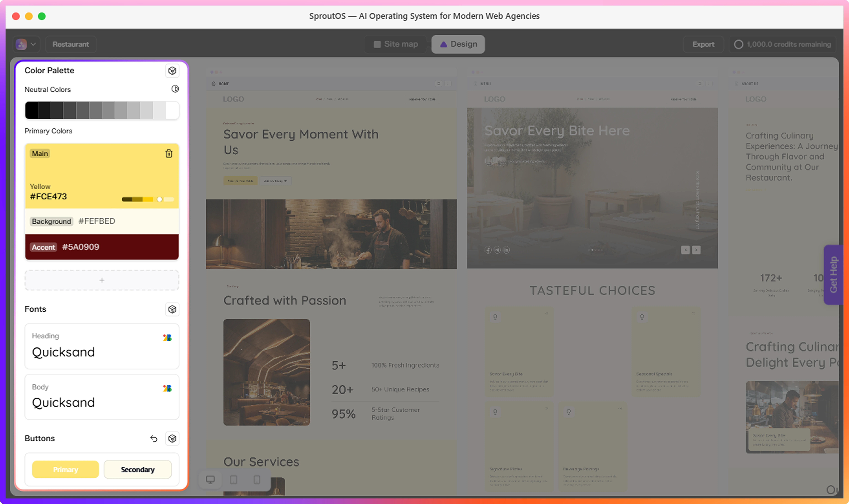Click the Savor Every Moment With Us heading
849x504 pixels.
[301, 142]
